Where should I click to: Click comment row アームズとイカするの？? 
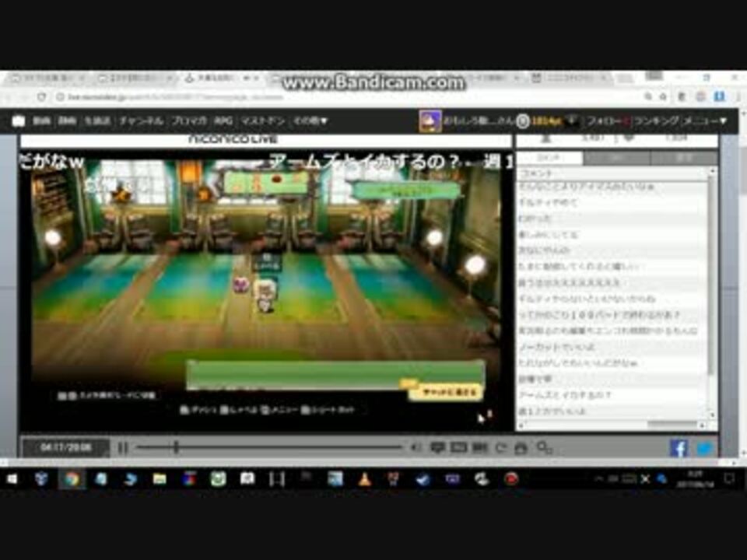tap(612, 395)
